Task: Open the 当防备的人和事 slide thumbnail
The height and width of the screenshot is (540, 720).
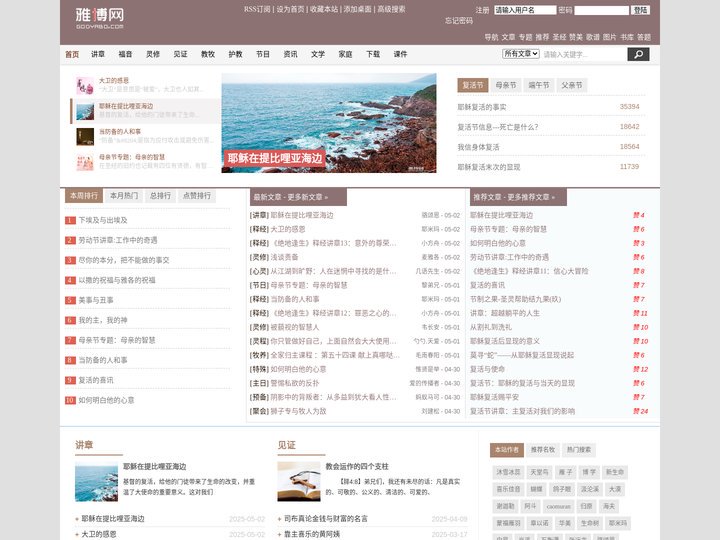Action: coord(85,136)
